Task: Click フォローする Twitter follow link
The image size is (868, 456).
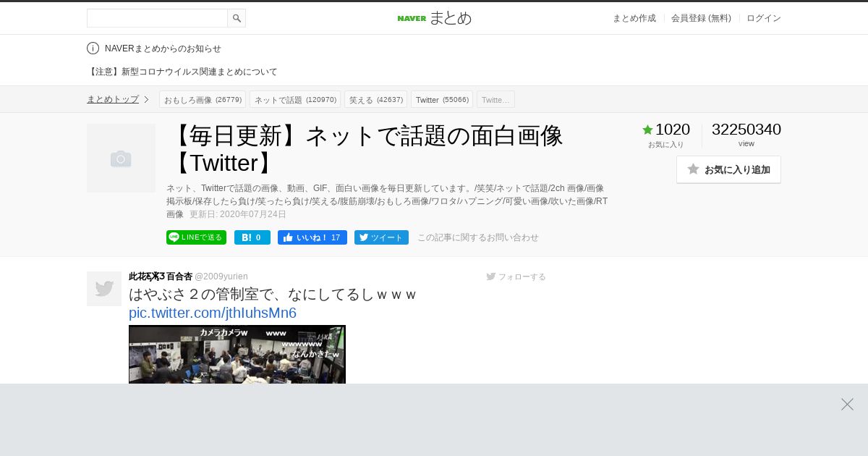Action: [516, 276]
